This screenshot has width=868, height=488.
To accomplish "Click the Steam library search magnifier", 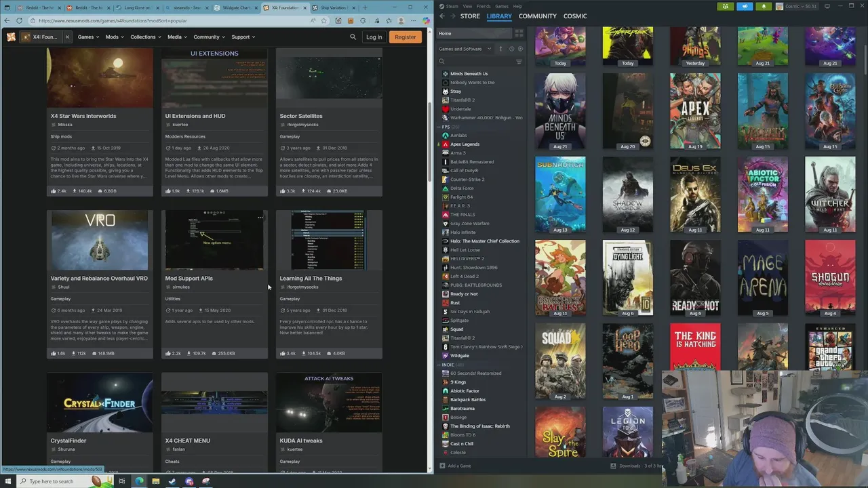I will 441,62.
